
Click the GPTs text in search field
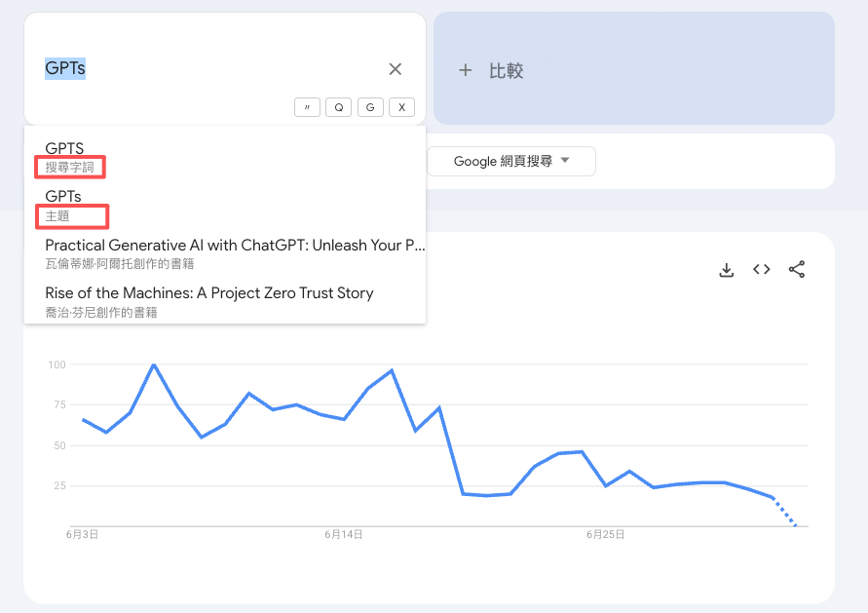click(65, 68)
